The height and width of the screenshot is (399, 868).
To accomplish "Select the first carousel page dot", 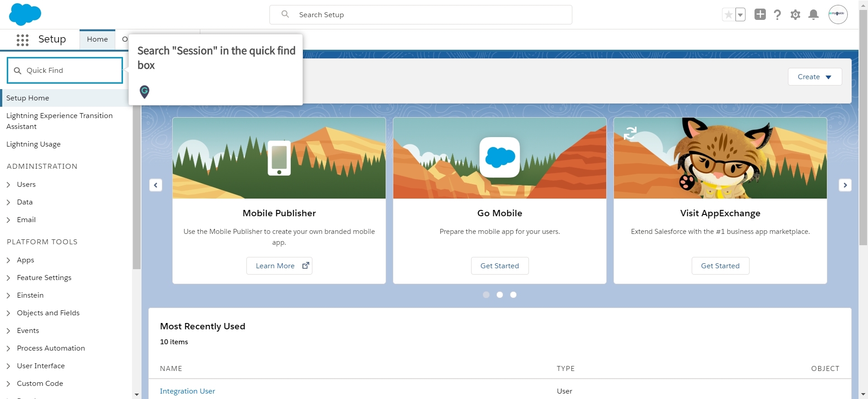I will pyautogui.click(x=486, y=295).
